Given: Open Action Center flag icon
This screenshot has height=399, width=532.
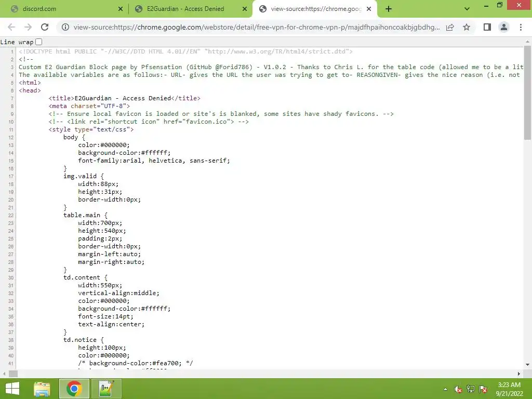Looking at the screenshot, I should pyautogui.click(x=483, y=389).
